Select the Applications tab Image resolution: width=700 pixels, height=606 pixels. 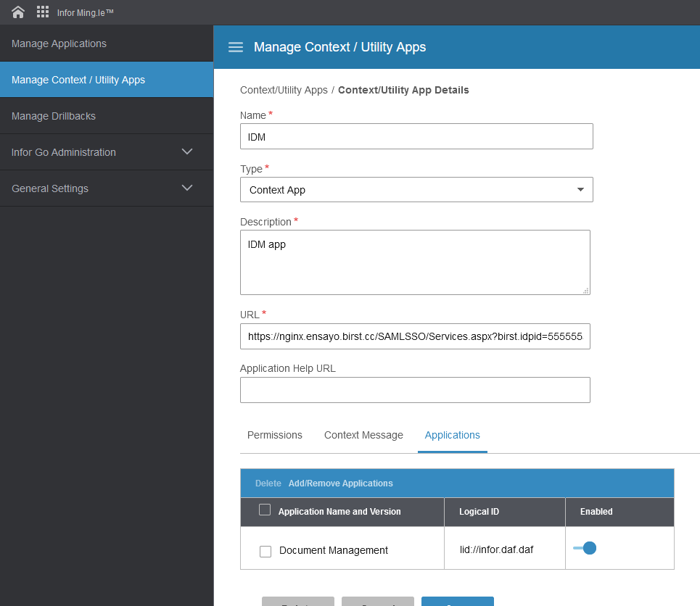(x=452, y=435)
